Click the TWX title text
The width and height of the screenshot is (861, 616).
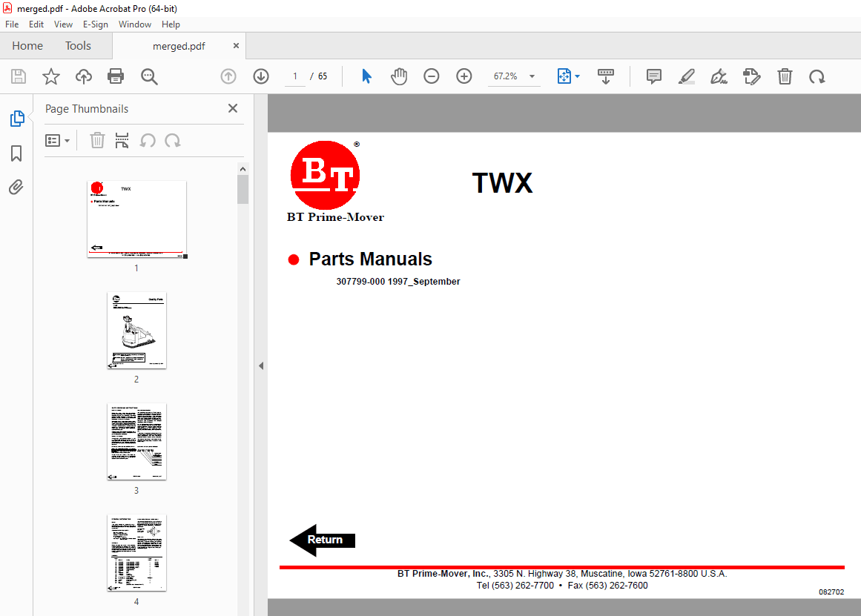tap(502, 183)
